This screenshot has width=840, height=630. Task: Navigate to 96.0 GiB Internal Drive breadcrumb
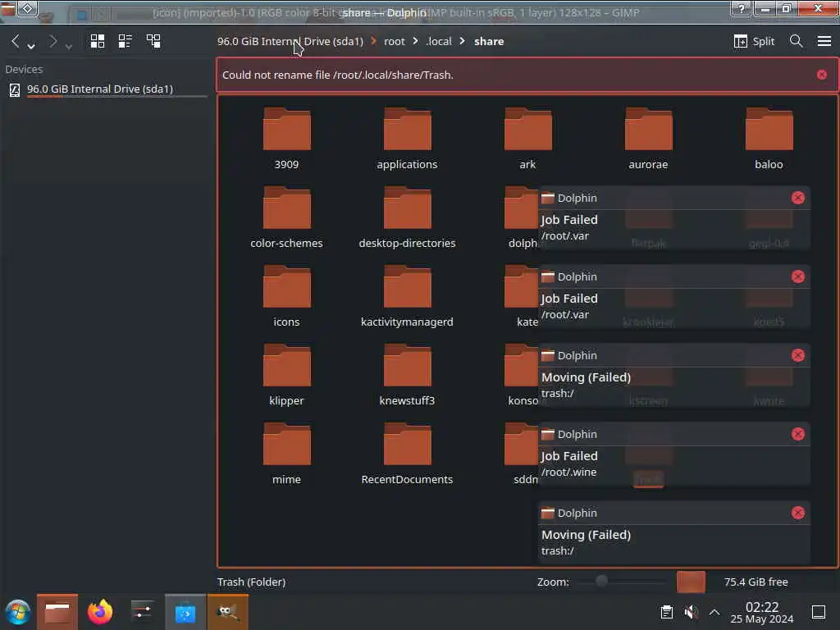point(290,41)
